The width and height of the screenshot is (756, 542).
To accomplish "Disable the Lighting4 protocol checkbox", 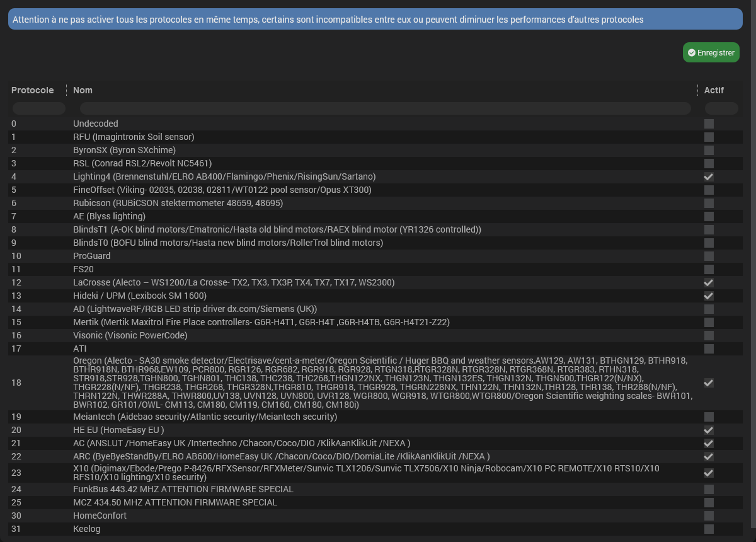I will point(709,177).
